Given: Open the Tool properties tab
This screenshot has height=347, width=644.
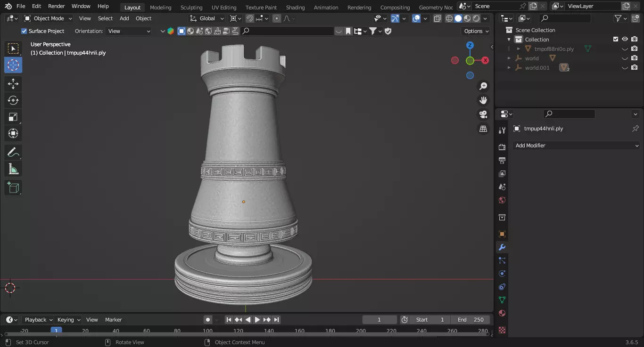Looking at the screenshot, I should pyautogui.click(x=502, y=130).
